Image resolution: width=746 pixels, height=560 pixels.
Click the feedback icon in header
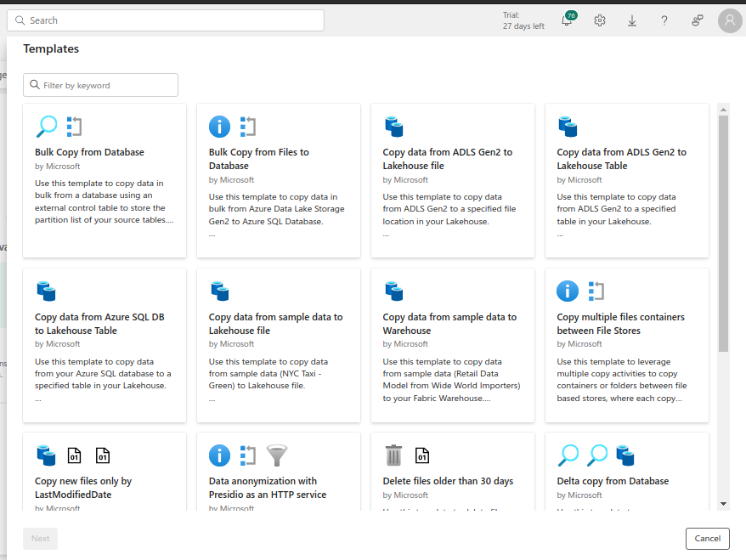point(697,20)
